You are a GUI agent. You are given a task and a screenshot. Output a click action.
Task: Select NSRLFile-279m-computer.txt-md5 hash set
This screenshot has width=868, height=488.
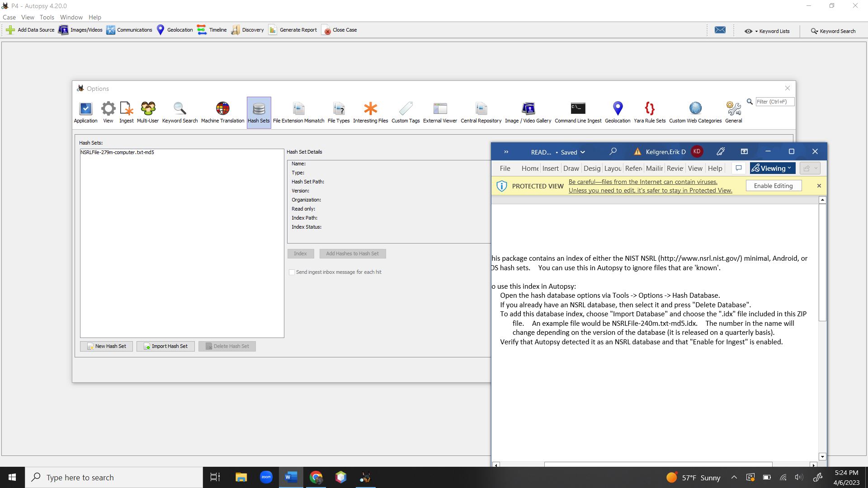click(117, 152)
